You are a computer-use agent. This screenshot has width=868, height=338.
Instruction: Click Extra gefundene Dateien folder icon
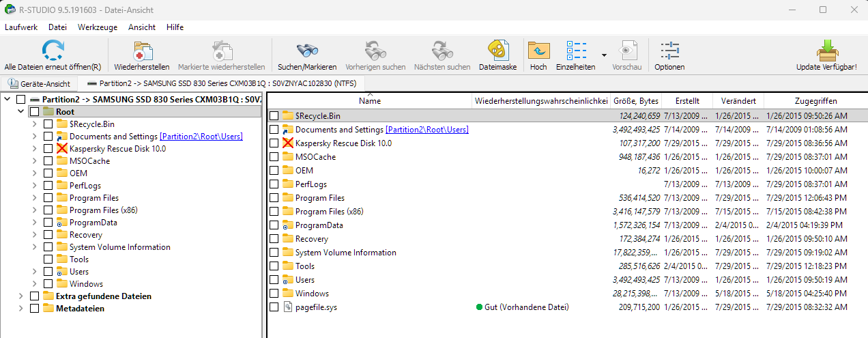pos(48,296)
